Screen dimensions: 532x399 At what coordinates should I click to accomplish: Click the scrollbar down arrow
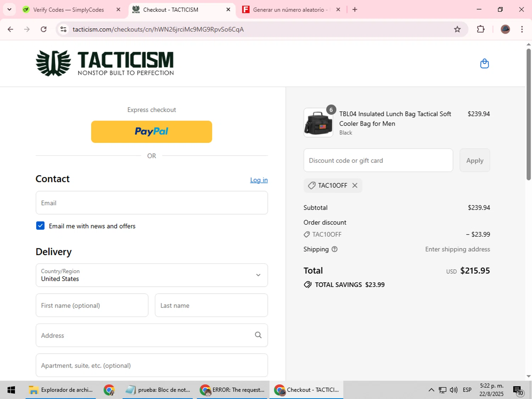528,376
